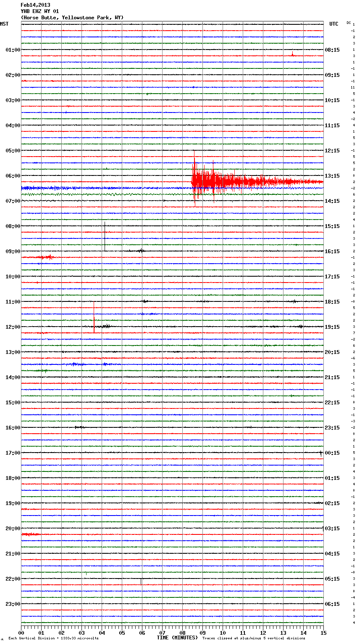This screenshot has width=357, height=644.
Task: Click the 09:15 UTC time label
Action: coord(332,75)
